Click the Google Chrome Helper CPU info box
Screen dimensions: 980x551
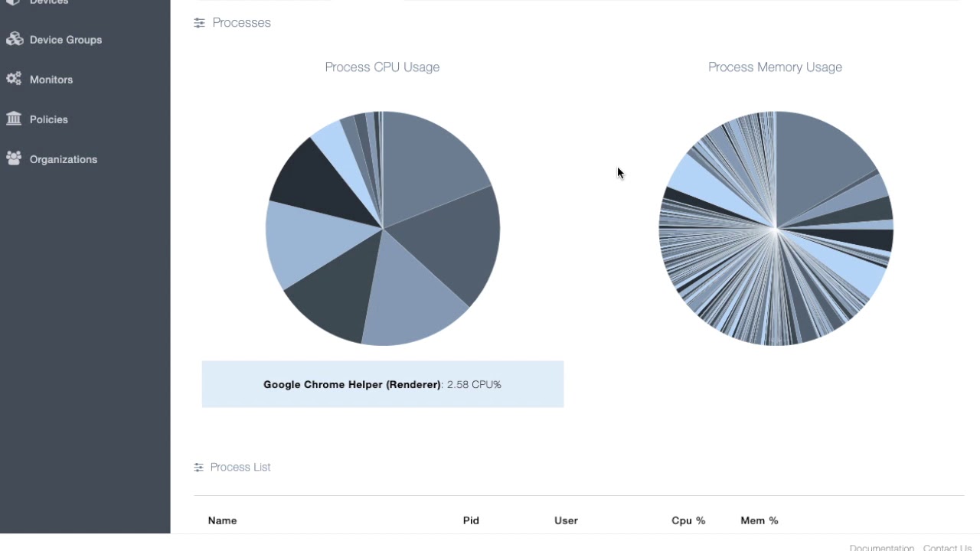point(382,384)
